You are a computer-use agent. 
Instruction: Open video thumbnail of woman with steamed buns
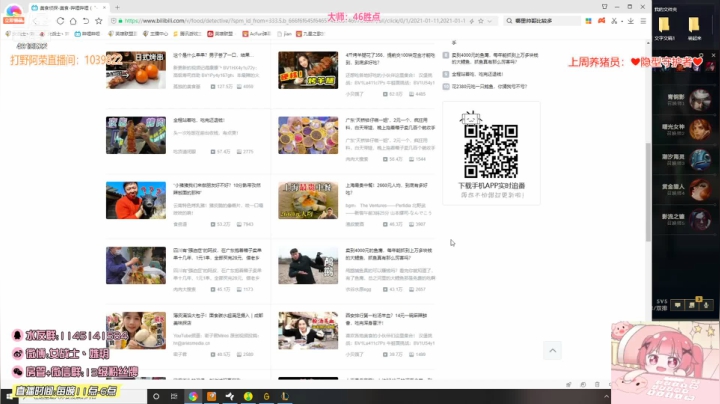pyautogui.click(x=136, y=331)
